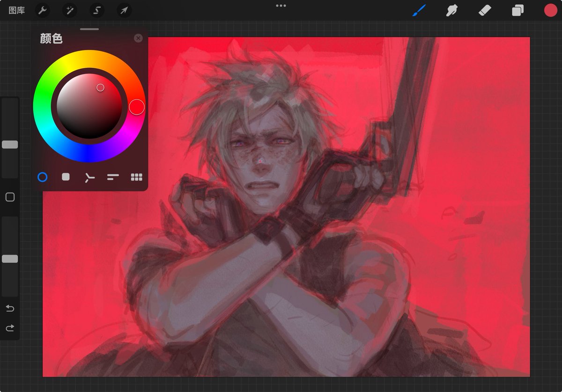Switch to the Classic square color tab

66,177
